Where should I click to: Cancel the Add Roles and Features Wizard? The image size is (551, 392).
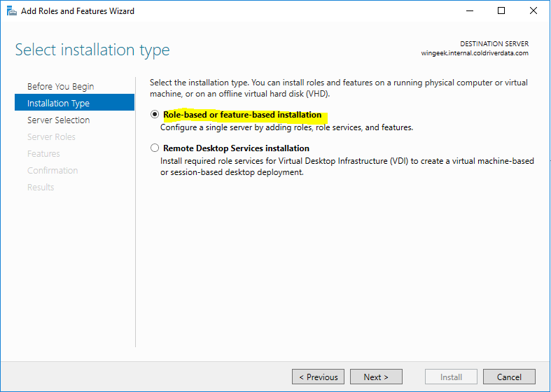tap(509, 377)
